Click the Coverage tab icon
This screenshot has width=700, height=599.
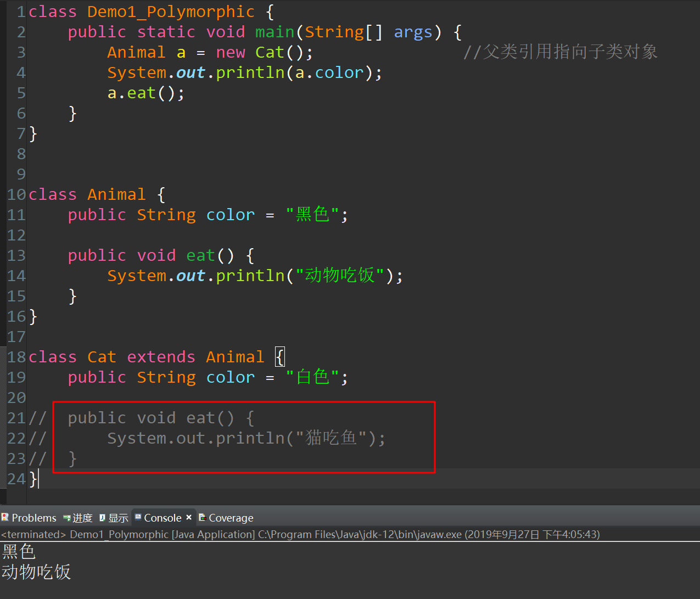[x=202, y=518]
